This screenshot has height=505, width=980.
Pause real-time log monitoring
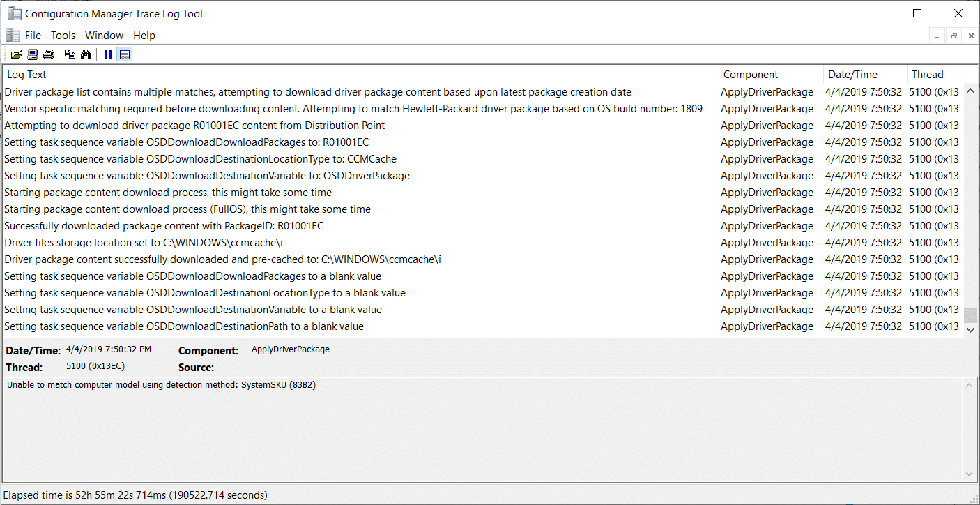pyautogui.click(x=107, y=54)
